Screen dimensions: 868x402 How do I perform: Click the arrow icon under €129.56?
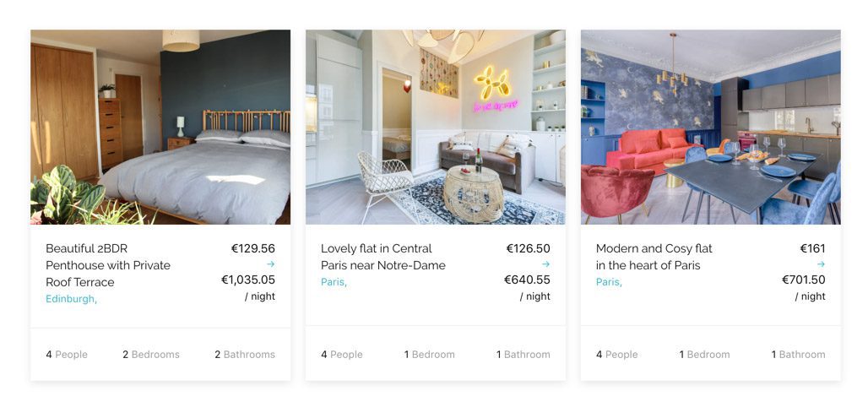click(x=270, y=264)
